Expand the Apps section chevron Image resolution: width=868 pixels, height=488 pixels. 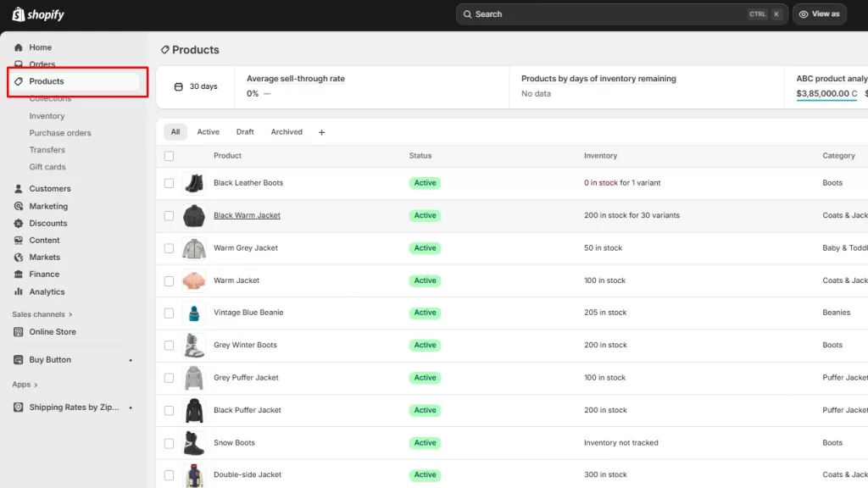pyautogui.click(x=36, y=385)
